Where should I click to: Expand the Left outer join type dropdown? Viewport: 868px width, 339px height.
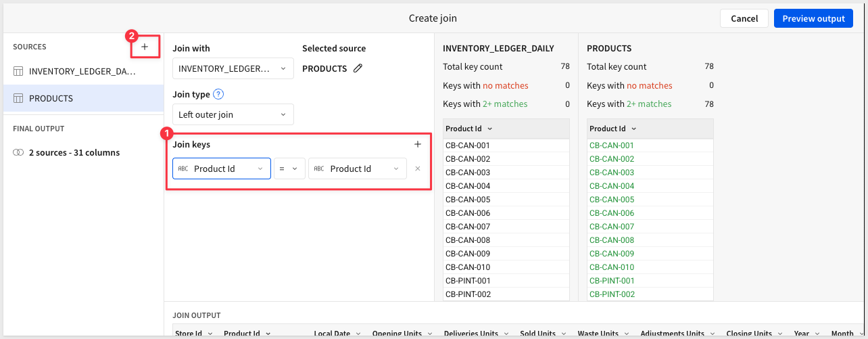coord(233,114)
